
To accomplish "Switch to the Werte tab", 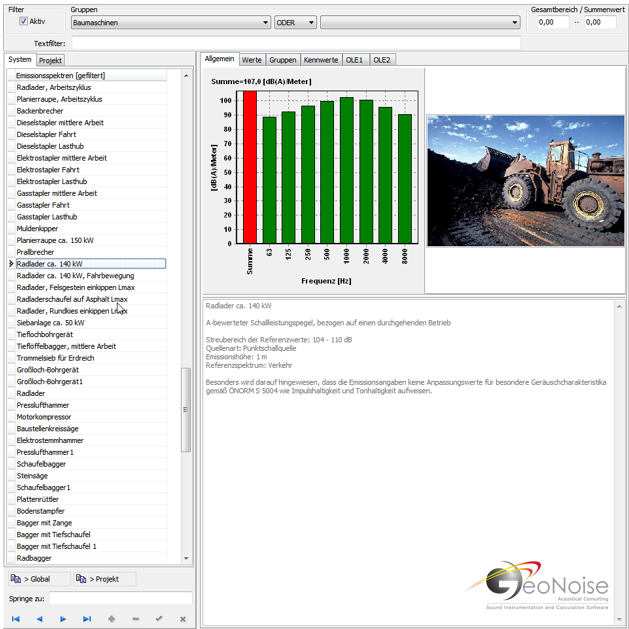I will (x=252, y=60).
